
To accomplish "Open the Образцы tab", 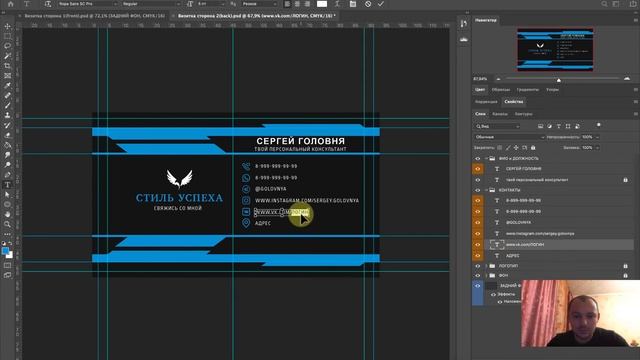I will [x=500, y=90].
